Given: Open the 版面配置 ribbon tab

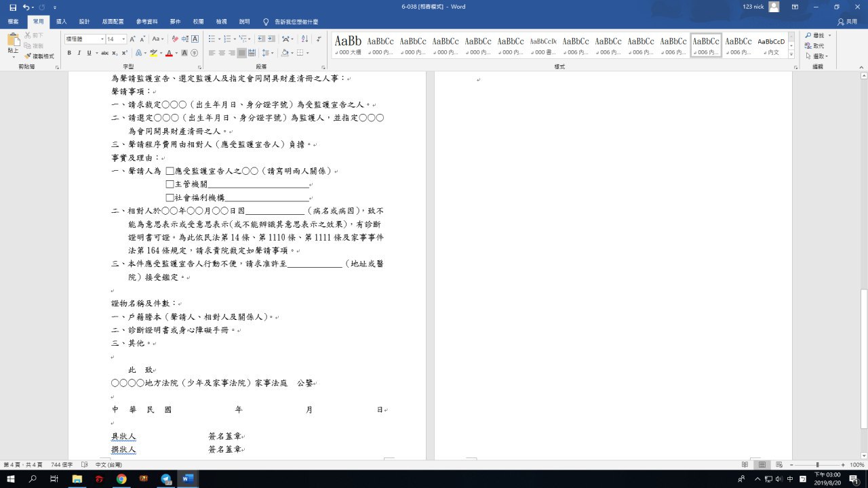Looking at the screenshot, I should pyautogui.click(x=113, y=22).
